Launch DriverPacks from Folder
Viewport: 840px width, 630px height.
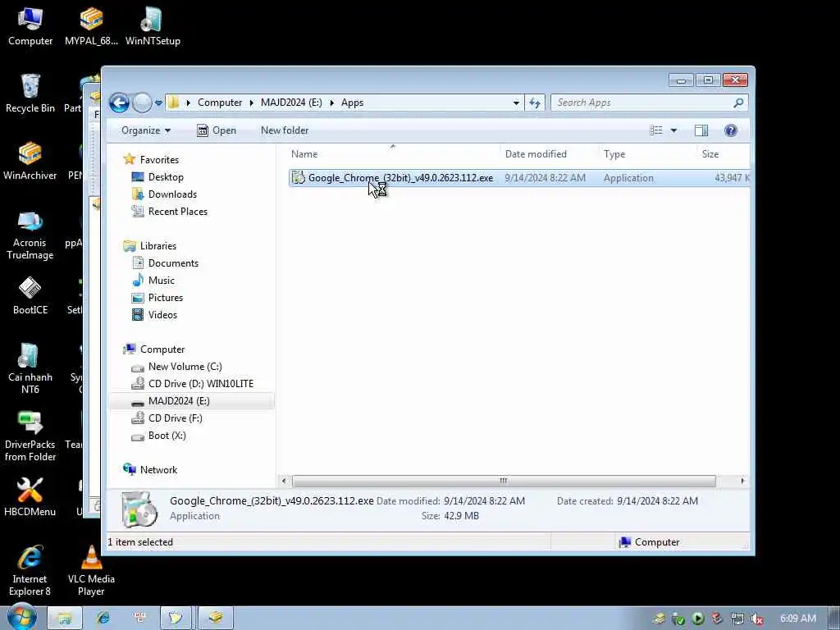[x=30, y=436]
